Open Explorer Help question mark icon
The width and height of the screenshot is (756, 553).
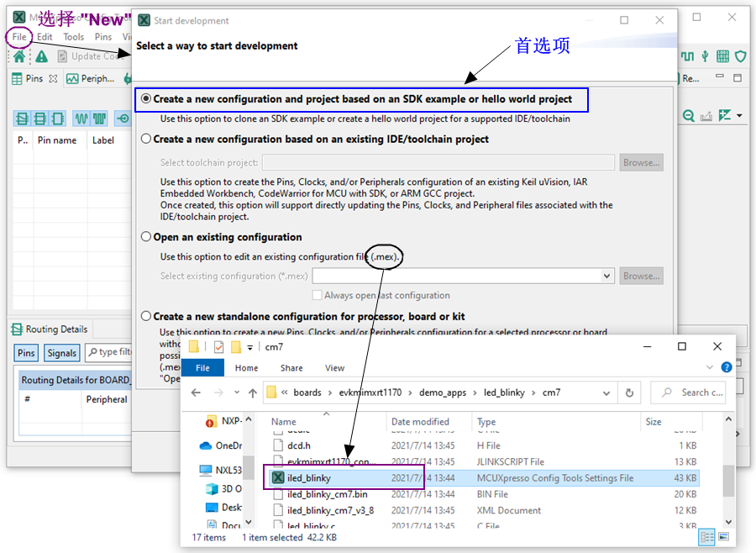click(726, 367)
